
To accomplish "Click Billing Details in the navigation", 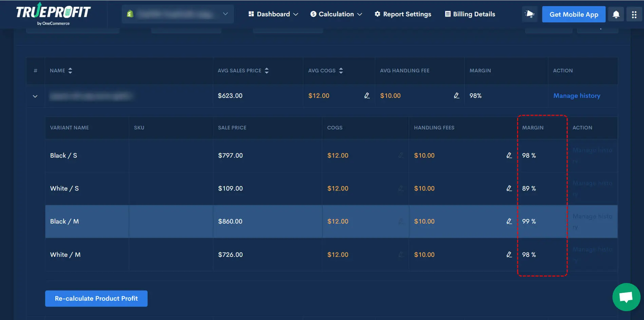I will 470,14.
